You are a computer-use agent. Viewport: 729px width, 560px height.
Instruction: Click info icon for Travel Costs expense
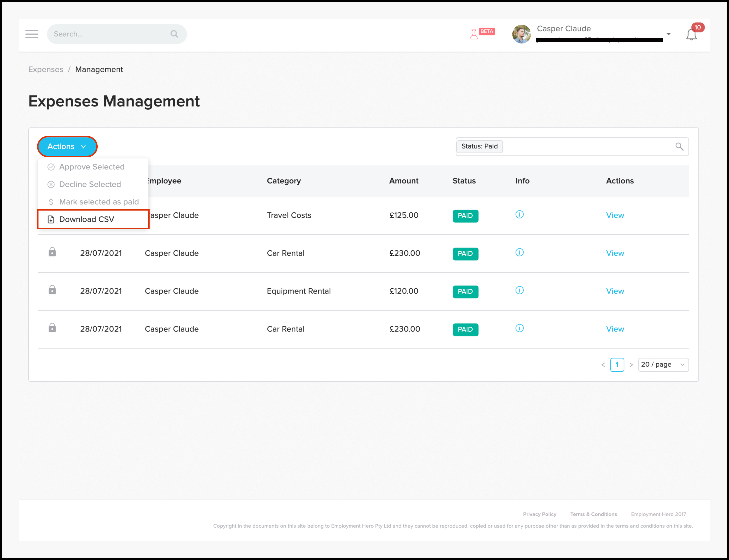[x=519, y=214]
